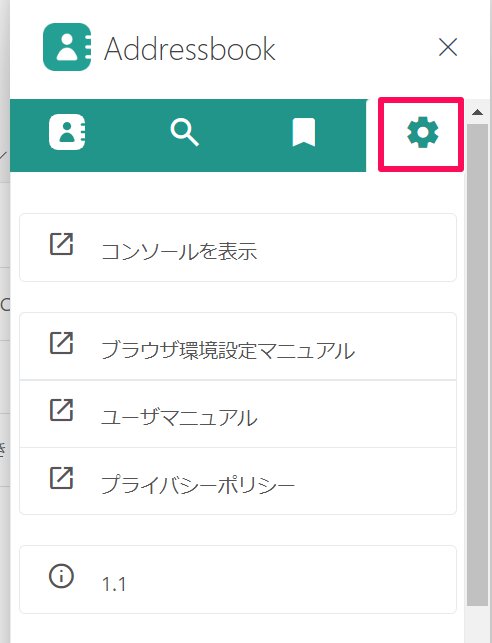Image resolution: width=492 pixels, height=643 pixels.
Task: Select the settings gear tab
Action: [422, 132]
